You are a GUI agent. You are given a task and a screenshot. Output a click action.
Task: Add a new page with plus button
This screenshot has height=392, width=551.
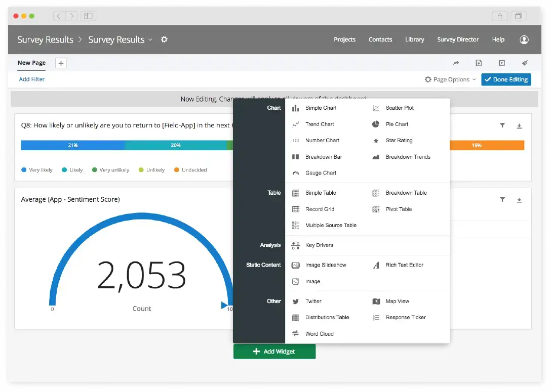[x=61, y=63]
